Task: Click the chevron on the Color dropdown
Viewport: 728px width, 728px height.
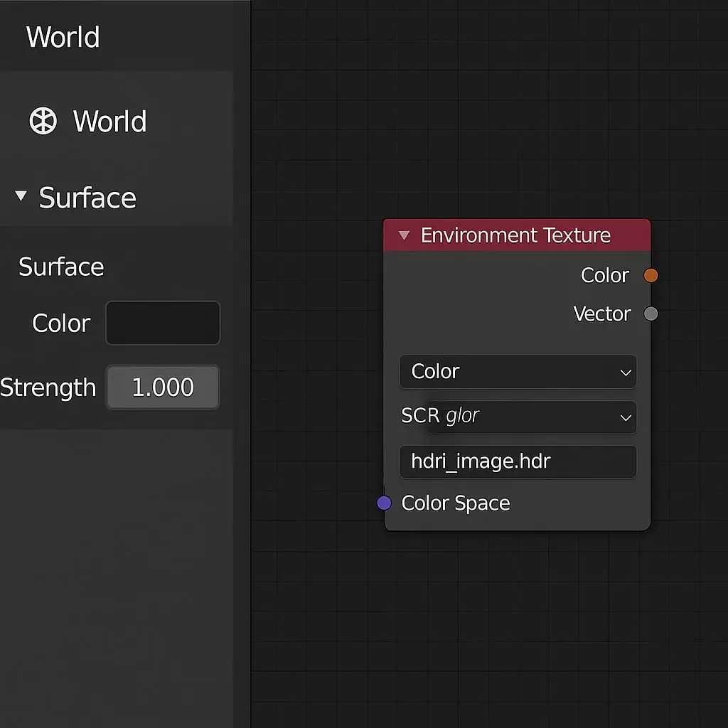Action: (x=626, y=373)
